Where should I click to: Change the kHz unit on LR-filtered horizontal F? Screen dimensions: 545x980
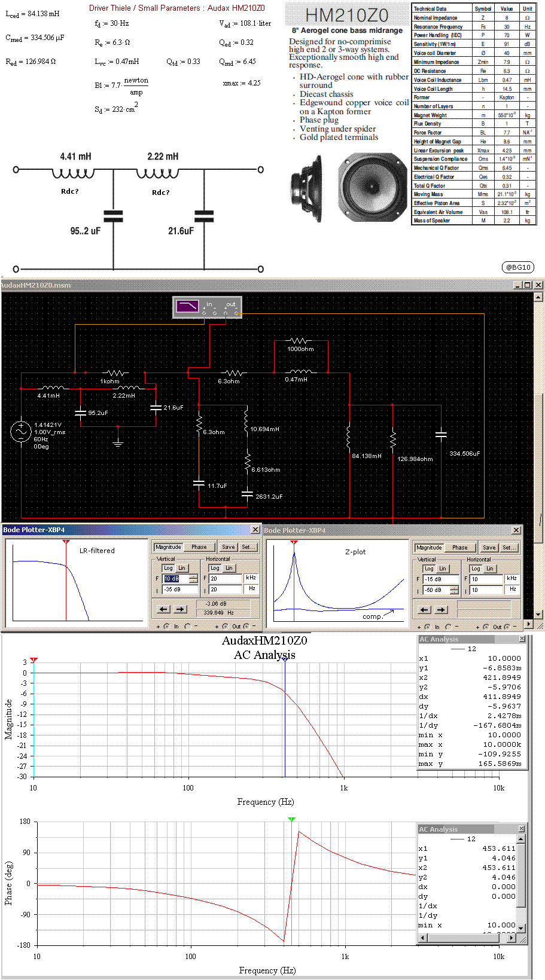tap(251, 578)
